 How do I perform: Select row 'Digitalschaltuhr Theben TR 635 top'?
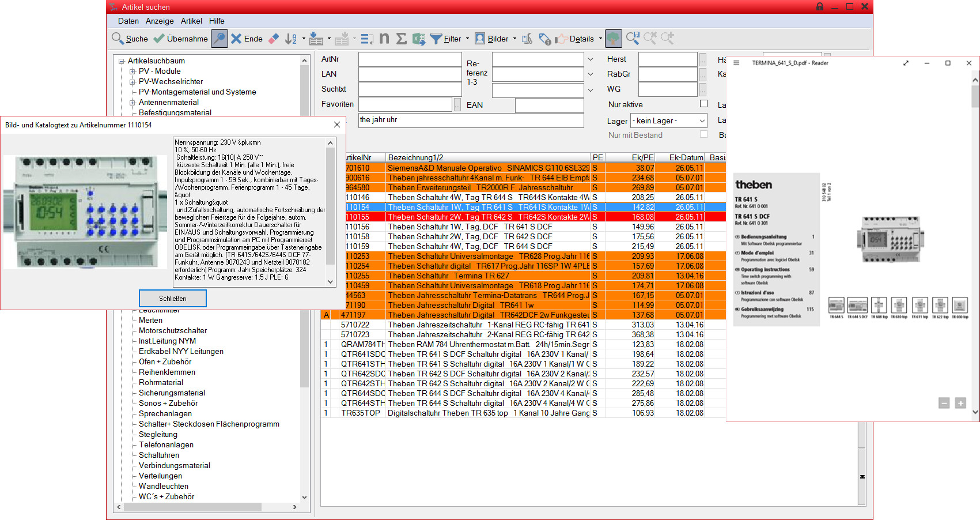(523, 413)
